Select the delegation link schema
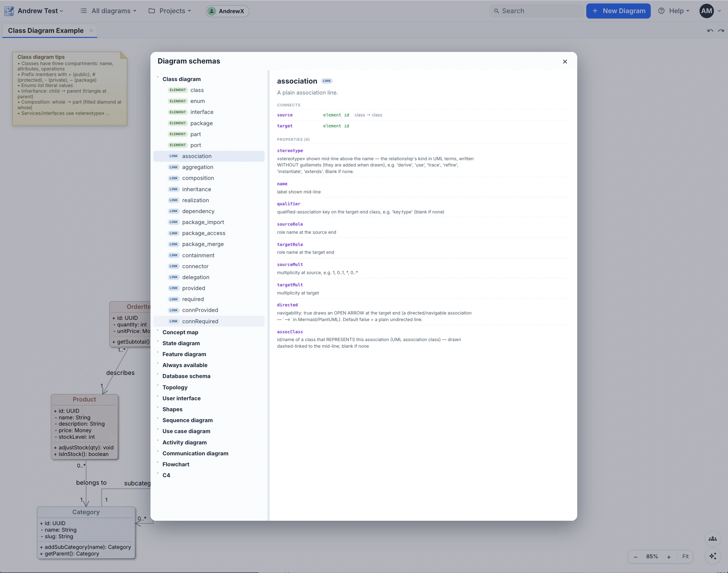728x573 pixels. click(209, 277)
